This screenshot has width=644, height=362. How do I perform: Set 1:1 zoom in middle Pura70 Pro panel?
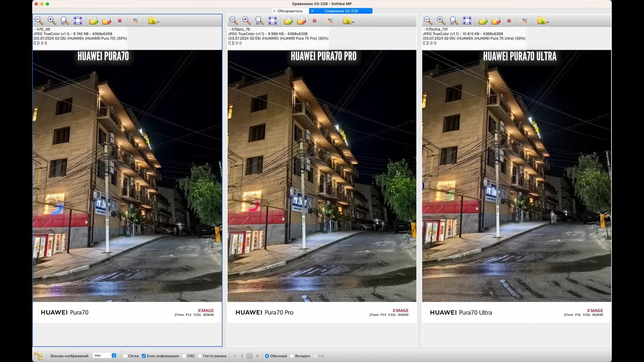[x=260, y=21]
